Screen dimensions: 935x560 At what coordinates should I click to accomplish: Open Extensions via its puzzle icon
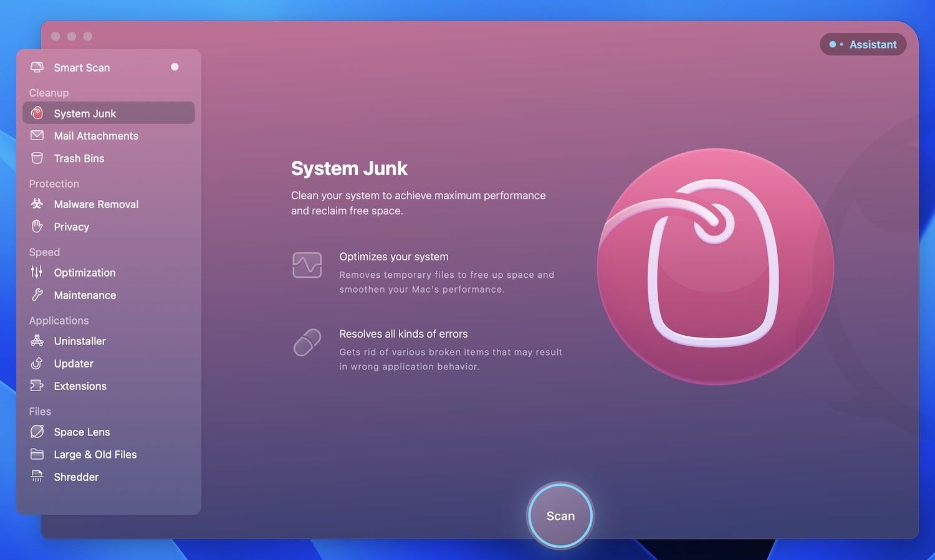click(37, 386)
